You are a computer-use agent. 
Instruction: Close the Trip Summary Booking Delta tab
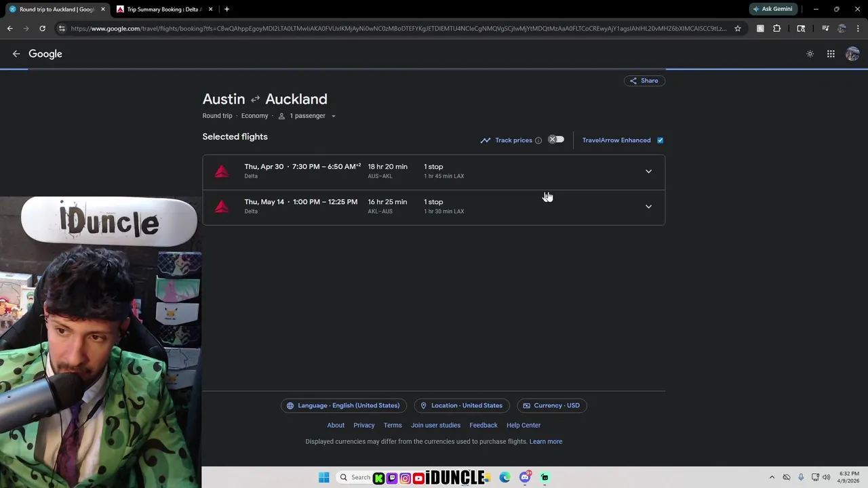tap(210, 9)
